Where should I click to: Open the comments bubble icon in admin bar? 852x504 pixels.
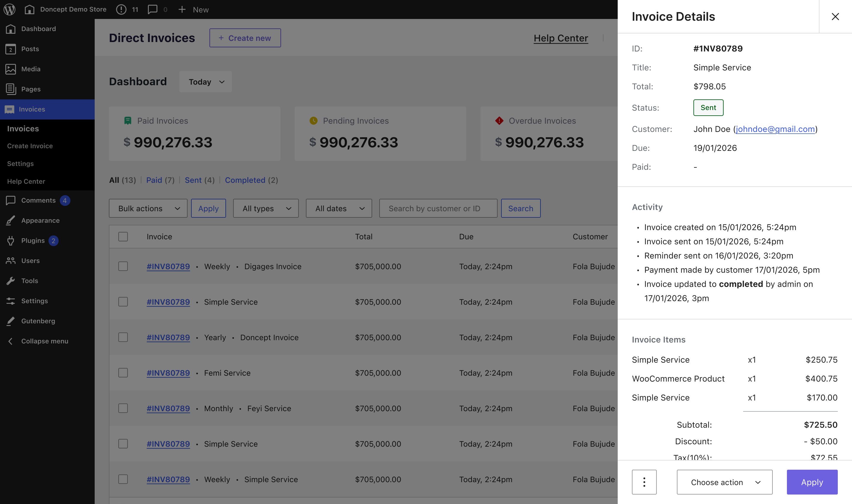pos(152,9)
